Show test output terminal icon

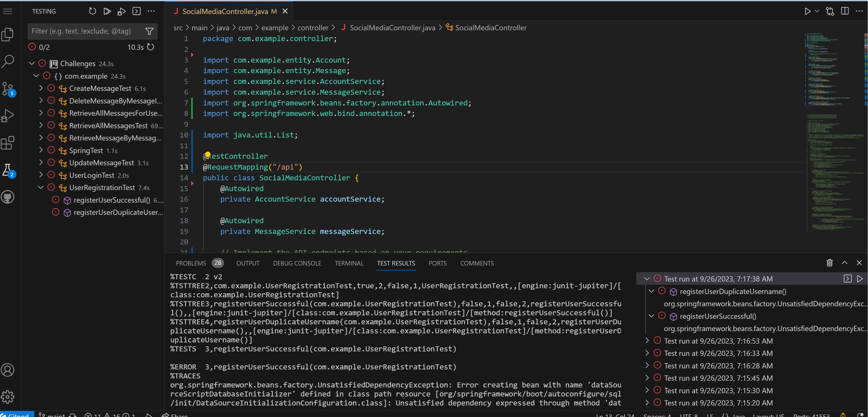(136, 11)
